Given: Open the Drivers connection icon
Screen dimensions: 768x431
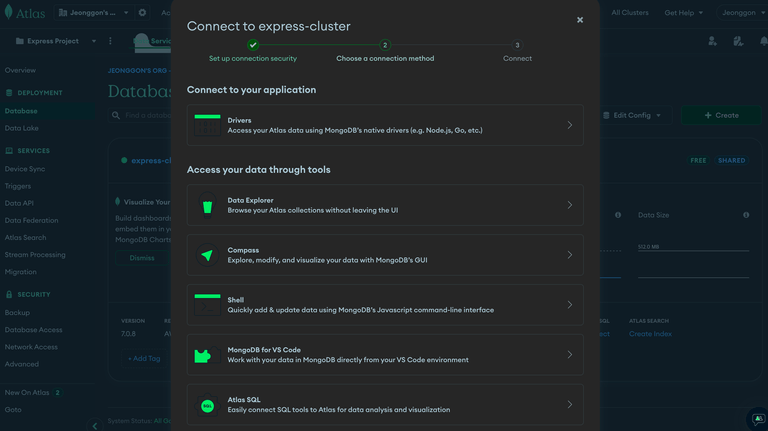Looking at the screenshot, I should [x=207, y=125].
